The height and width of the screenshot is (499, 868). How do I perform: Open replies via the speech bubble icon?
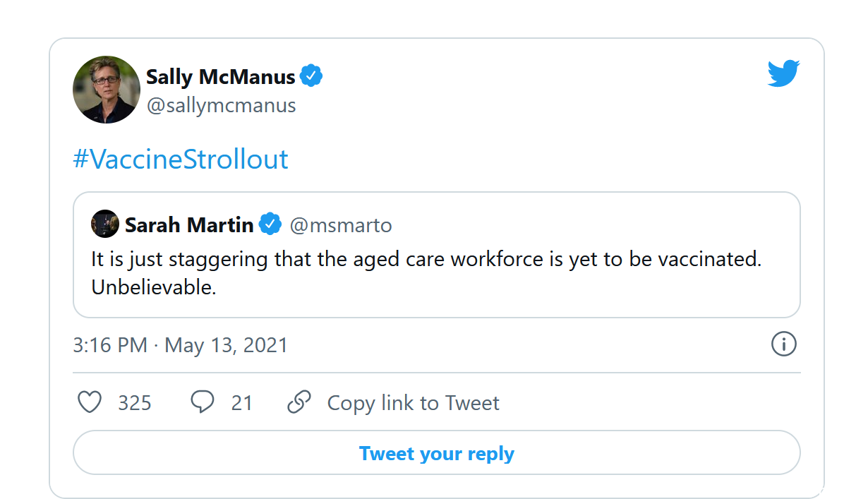[203, 402]
